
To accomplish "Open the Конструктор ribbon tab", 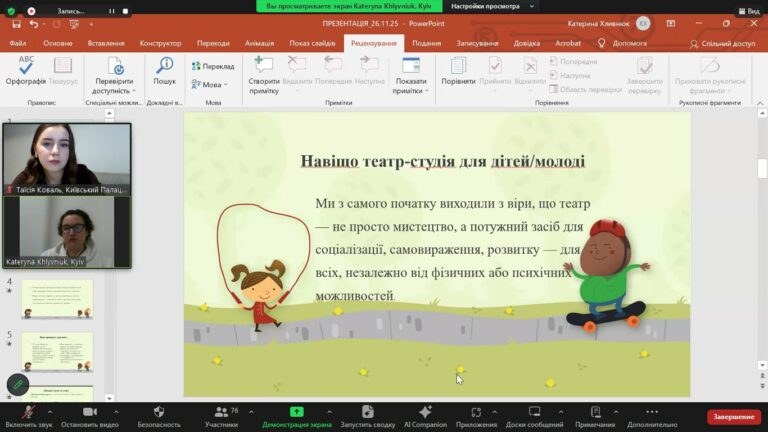I will click(x=160, y=43).
